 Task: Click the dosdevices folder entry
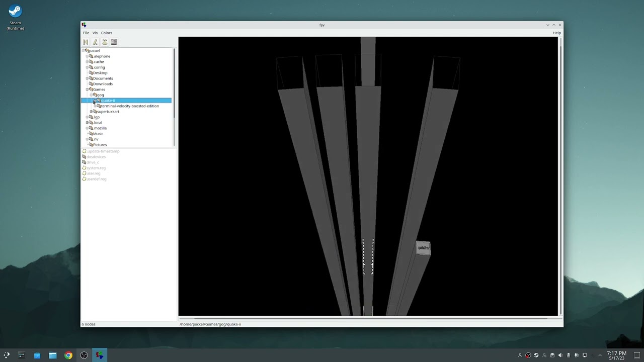pos(94,157)
